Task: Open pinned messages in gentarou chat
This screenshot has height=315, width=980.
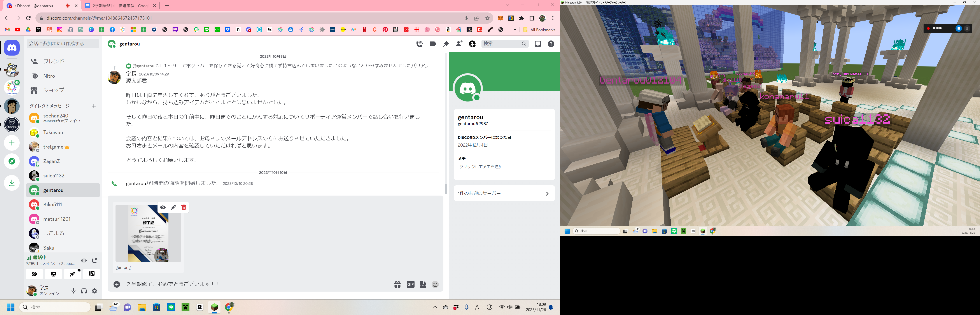Action: click(x=446, y=44)
